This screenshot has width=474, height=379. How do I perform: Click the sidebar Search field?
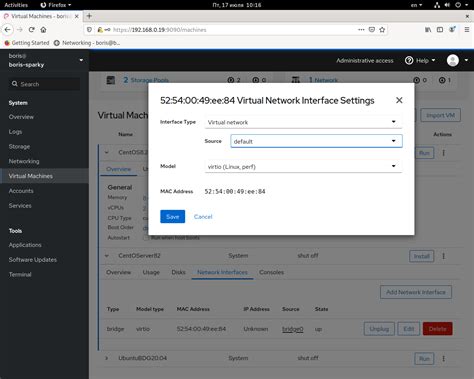[44, 84]
